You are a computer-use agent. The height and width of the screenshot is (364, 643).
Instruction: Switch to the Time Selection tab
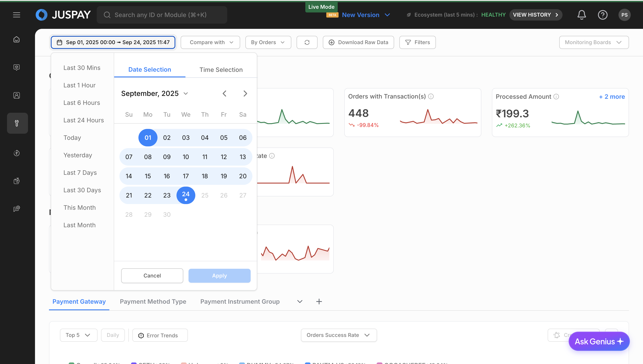(221, 70)
